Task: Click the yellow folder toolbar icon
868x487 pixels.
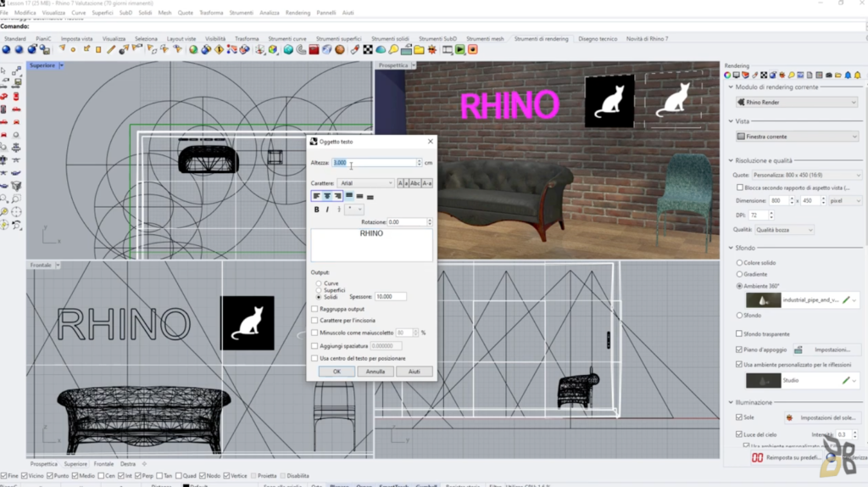Action: tap(419, 50)
